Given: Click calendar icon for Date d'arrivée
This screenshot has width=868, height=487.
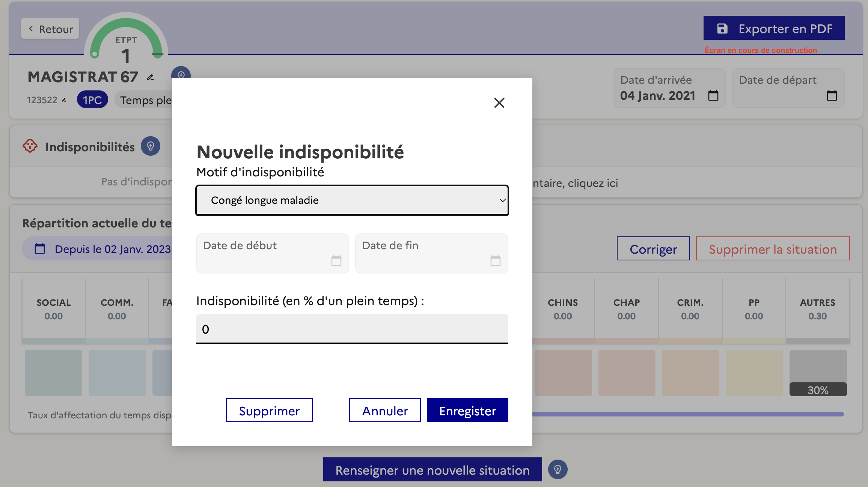Looking at the screenshot, I should click(x=713, y=96).
